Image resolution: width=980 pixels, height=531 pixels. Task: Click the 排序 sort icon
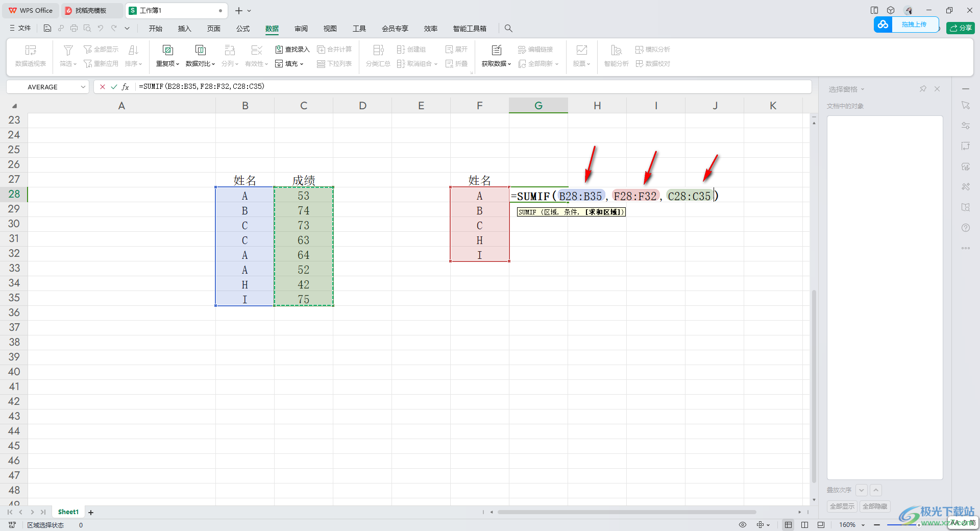click(x=133, y=50)
